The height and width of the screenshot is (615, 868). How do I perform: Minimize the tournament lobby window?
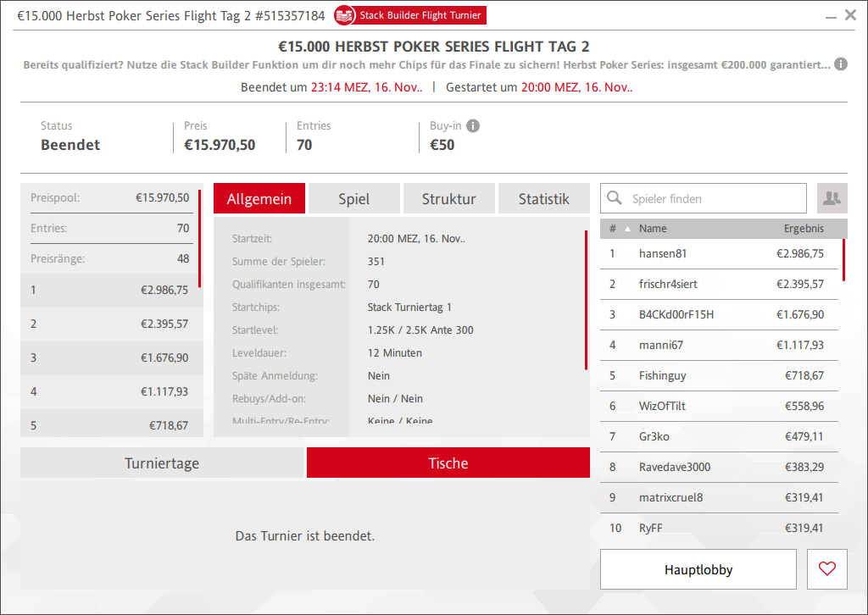pos(828,15)
